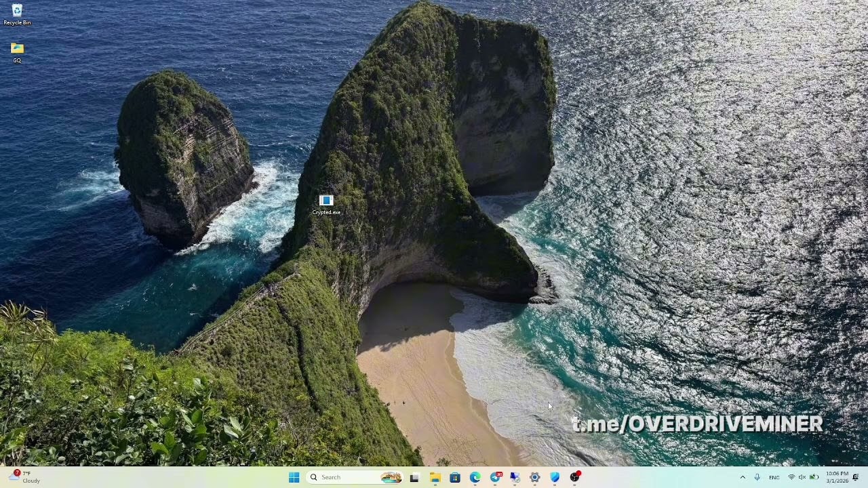The image size is (868, 488).
Task: Open the remote desktop app in taskbar
Action: (x=515, y=477)
